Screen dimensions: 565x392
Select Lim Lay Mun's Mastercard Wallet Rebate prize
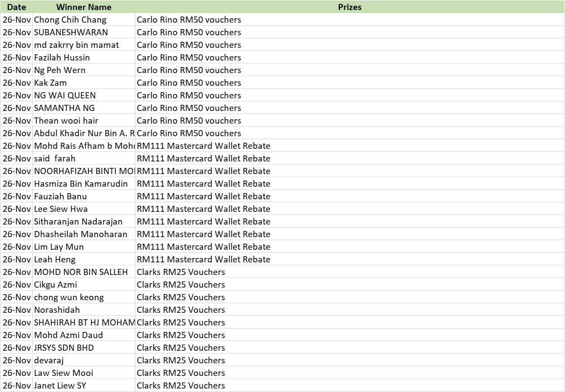point(203,247)
